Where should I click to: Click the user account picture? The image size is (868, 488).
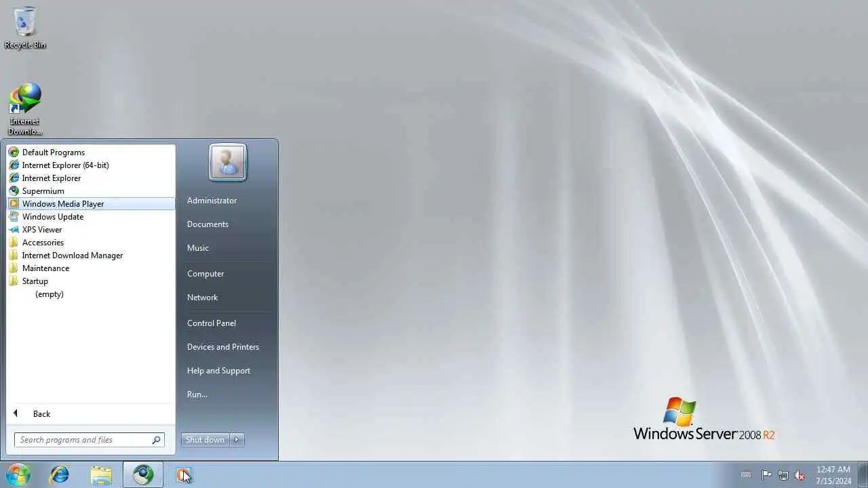pyautogui.click(x=228, y=163)
